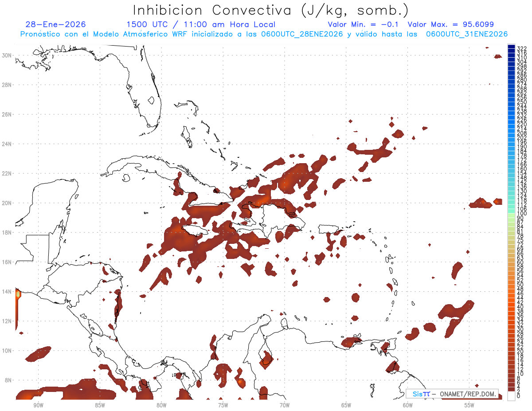Click the 'Valor Min. = -0.1' text

coord(363,24)
